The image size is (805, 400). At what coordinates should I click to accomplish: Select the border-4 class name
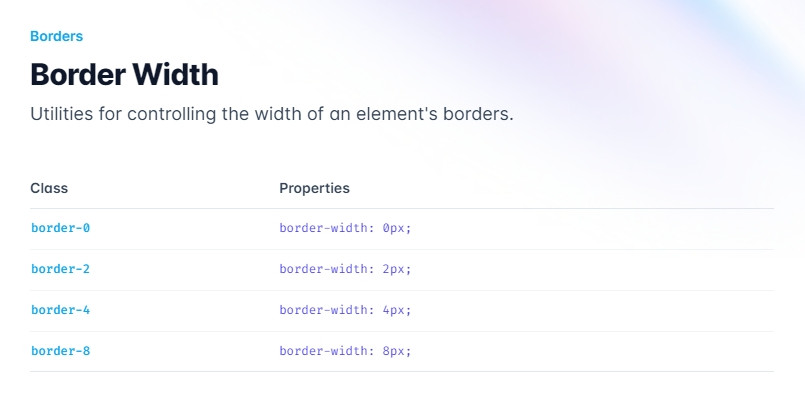point(61,310)
